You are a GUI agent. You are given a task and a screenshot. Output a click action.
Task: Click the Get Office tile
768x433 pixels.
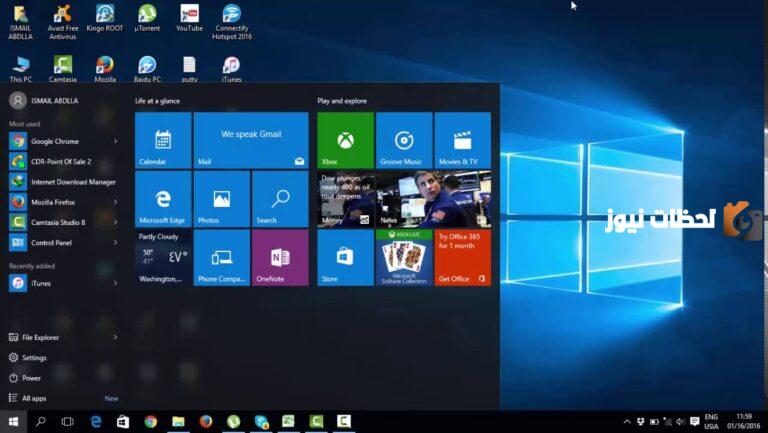[x=462, y=258]
